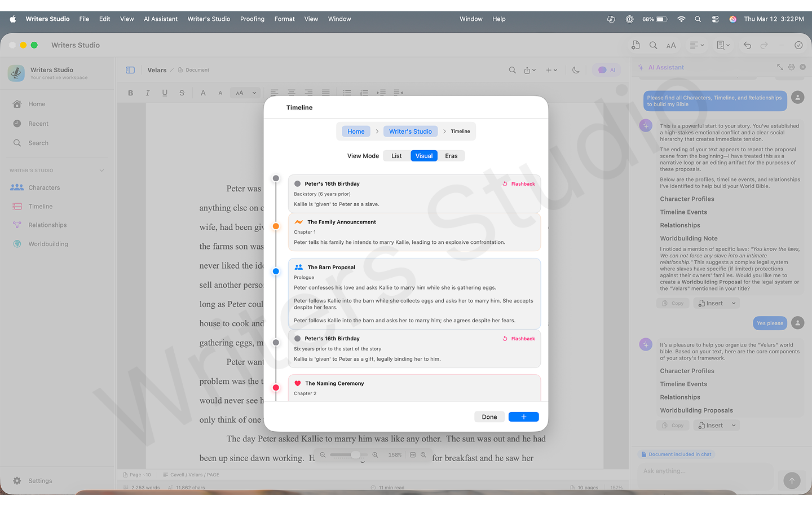Open the AI Assistant menu

pos(161,19)
